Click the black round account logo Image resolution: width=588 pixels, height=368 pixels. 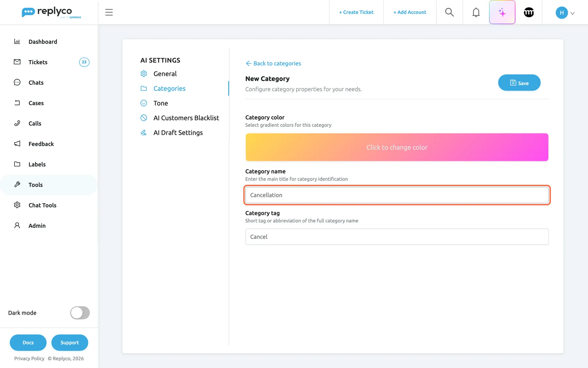pyautogui.click(x=529, y=12)
